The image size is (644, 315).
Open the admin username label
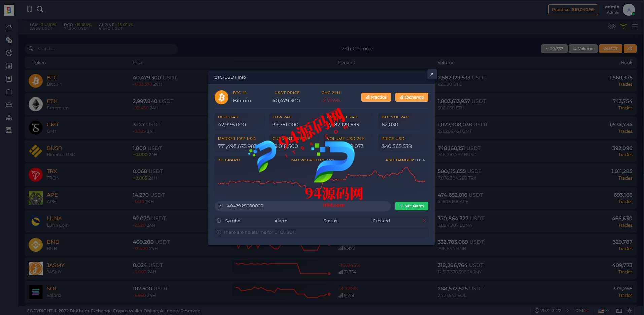click(x=612, y=7)
